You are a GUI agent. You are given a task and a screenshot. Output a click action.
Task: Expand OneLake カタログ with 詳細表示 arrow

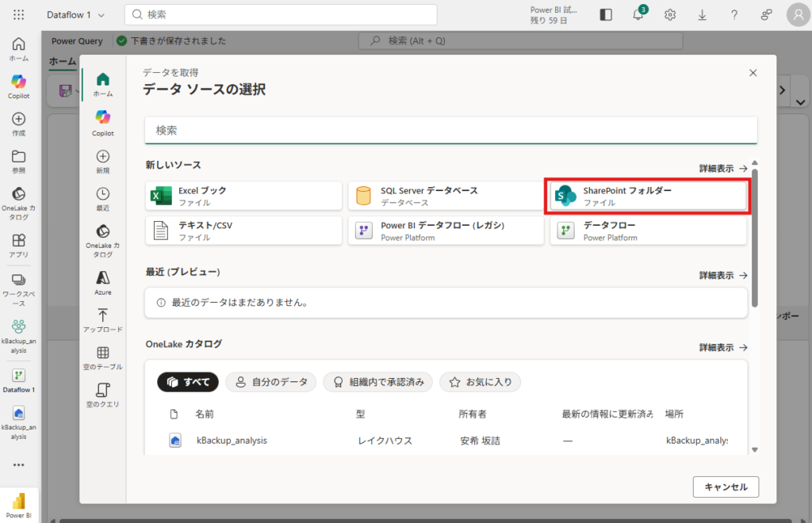click(722, 347)
